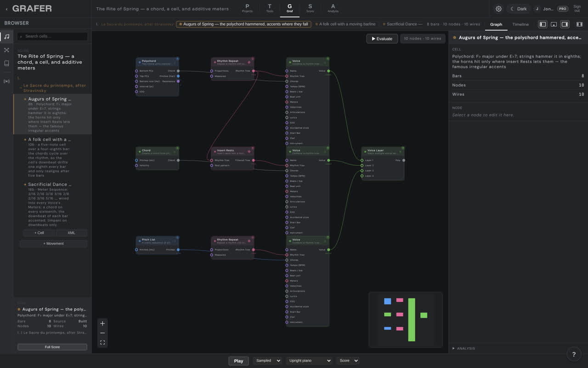Open the Upright piano instrument dropdown

point(309,361)
